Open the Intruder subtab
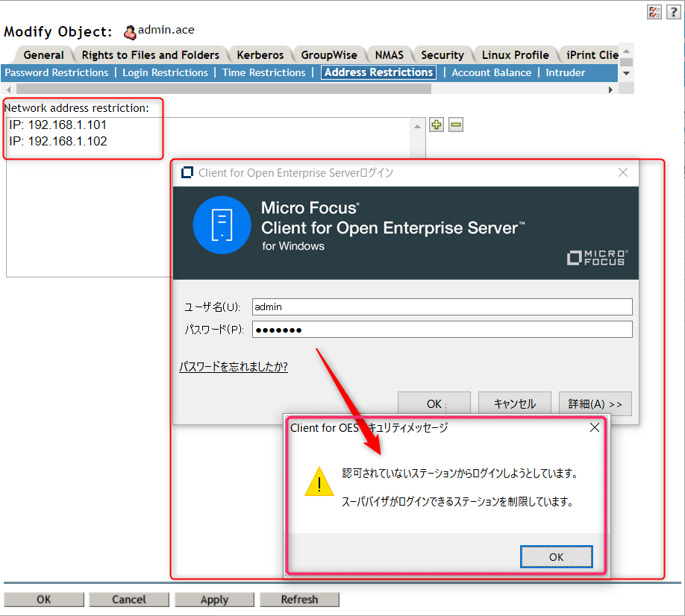Image resolution: width=685 pixels, height=616 pixels. 566,72
